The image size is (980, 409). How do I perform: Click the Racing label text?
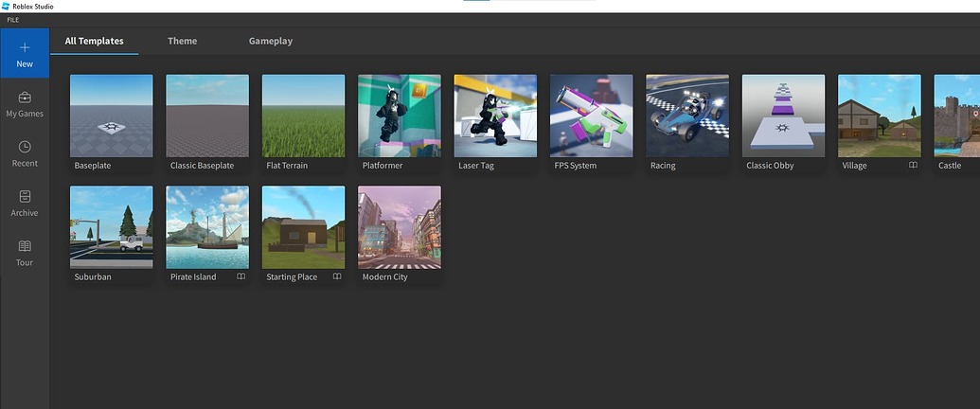coord(663,166)
